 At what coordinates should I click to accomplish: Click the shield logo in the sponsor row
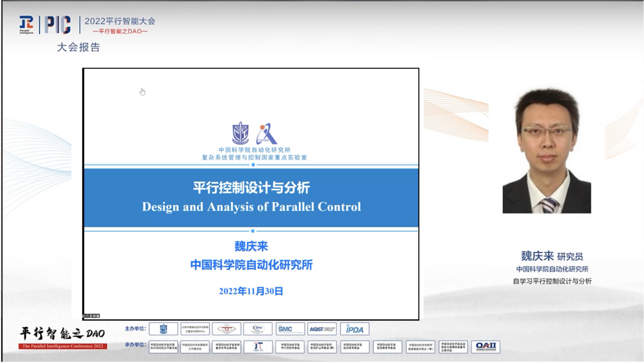(x=163, y=329)
